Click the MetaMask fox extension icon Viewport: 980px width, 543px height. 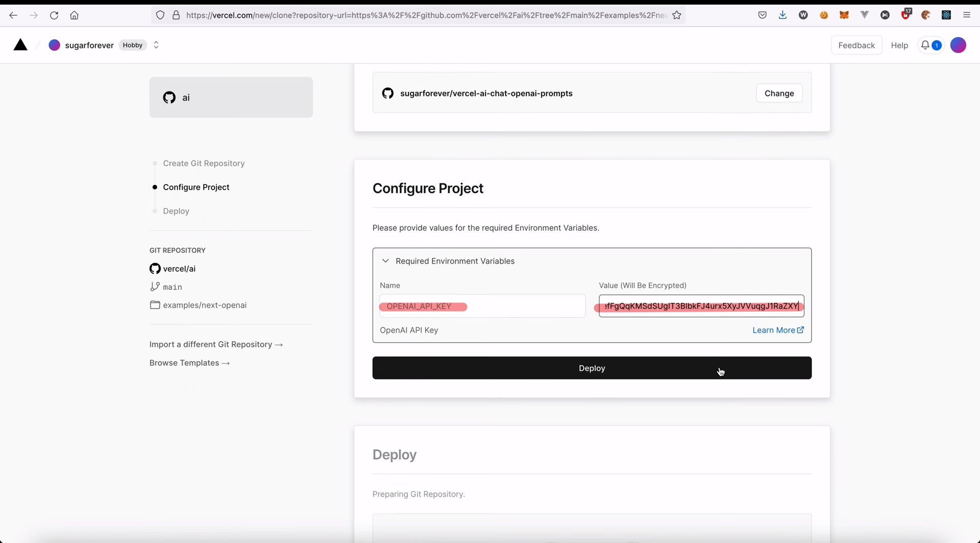pos(844,15)
